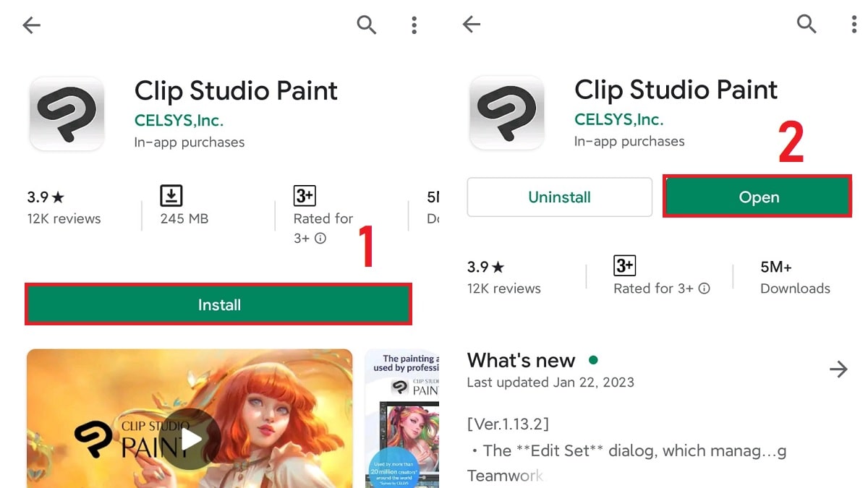This screenshot has height=488, width=868.
Task: Open the Clip Studio Paint app
Action: pos(757,196)
